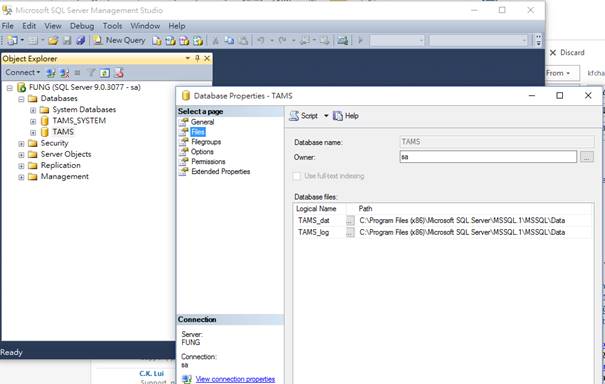
Task: Click the Open File folder icon
Action: (53, 40)
